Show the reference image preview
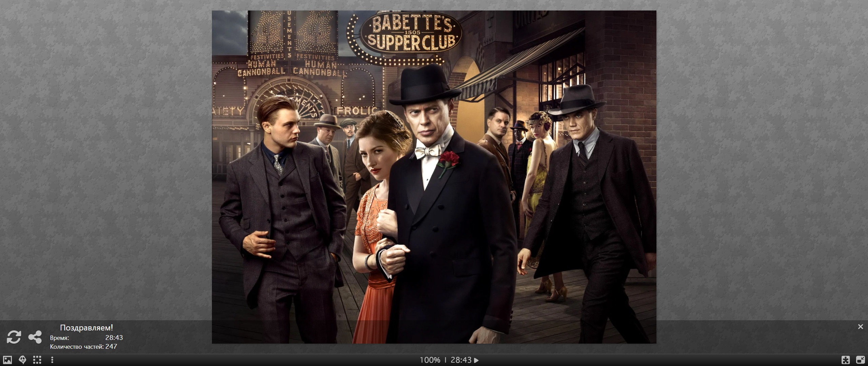Screen dimensions: 868x366 click(7, 360)
